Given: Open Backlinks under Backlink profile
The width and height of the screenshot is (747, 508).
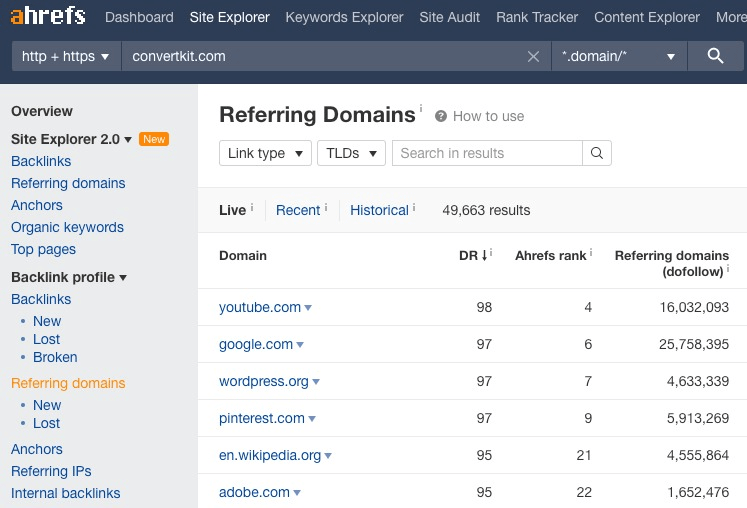Looking at the screenshot, I should click(41, 299).
